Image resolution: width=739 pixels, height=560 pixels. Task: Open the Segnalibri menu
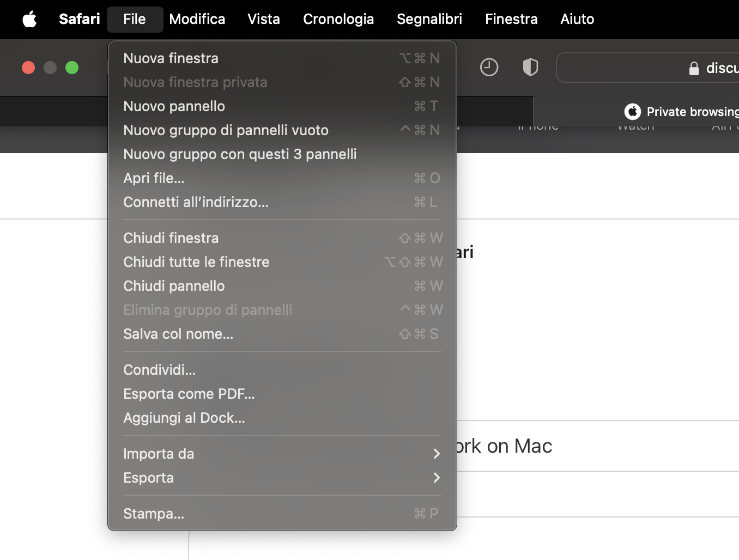pos(429,20)
